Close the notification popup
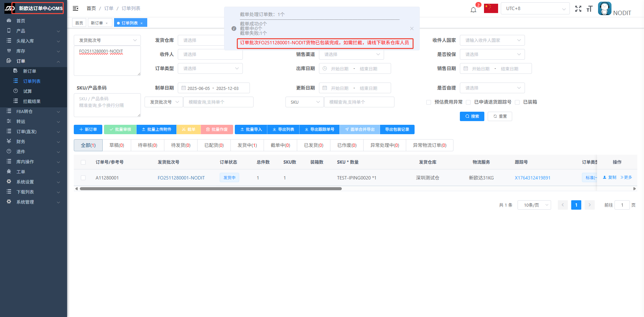This screenshot has height=317, width=644. pyautogui.click(x=412, y=29)
